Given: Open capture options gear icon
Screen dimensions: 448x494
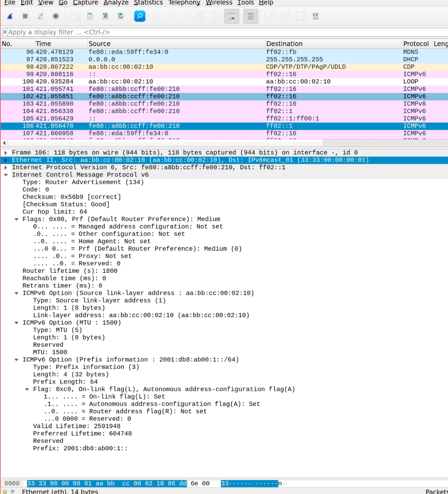Looking at the screenshot, I should point(56,16).
